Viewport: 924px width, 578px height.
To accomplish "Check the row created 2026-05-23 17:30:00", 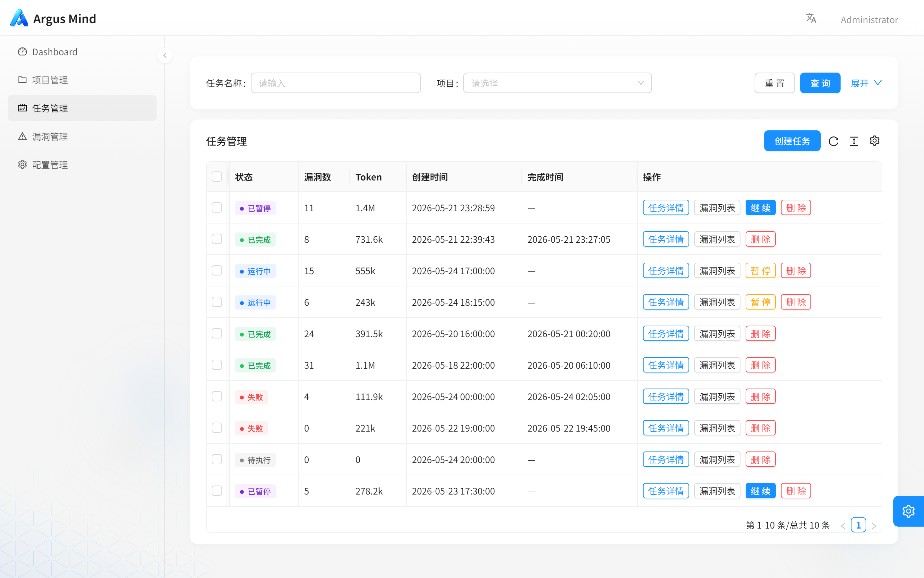I will point(217,491).
